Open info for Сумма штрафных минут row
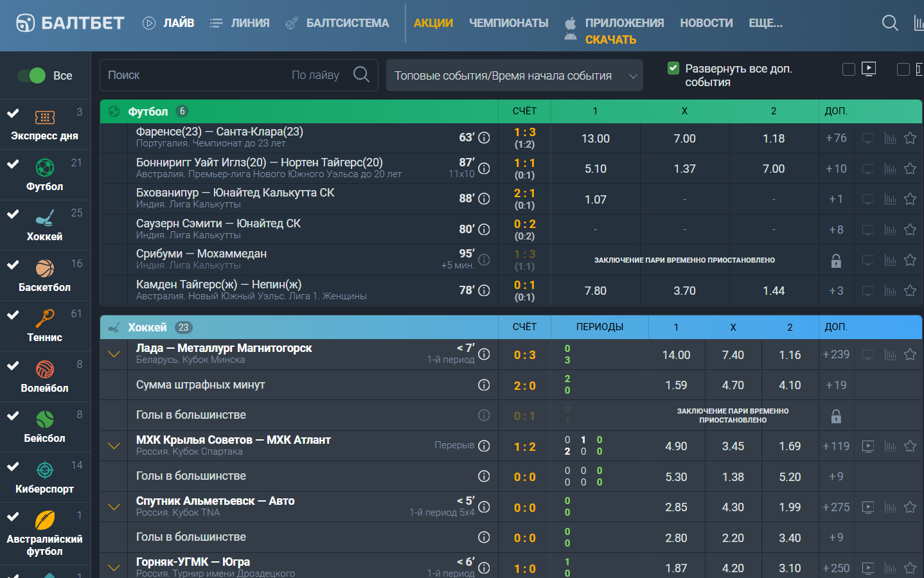 pyautogui.click(x=484, y=385)
